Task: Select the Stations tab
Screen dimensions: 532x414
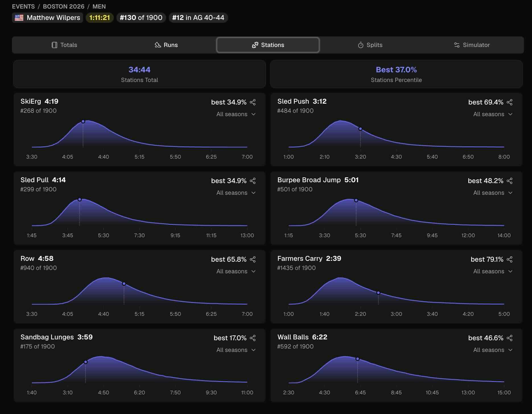Action: 268,45
